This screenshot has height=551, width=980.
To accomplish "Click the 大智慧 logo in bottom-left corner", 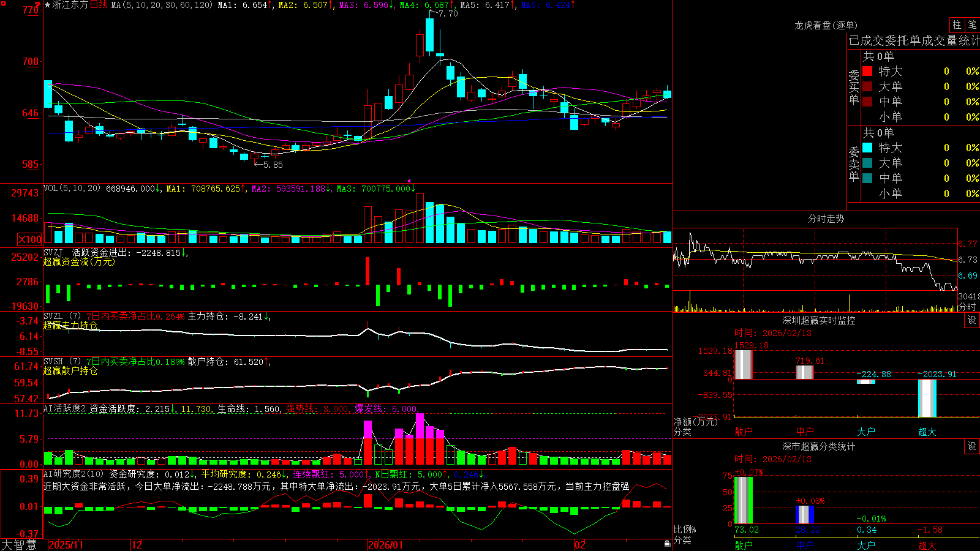I will point(19,545).
